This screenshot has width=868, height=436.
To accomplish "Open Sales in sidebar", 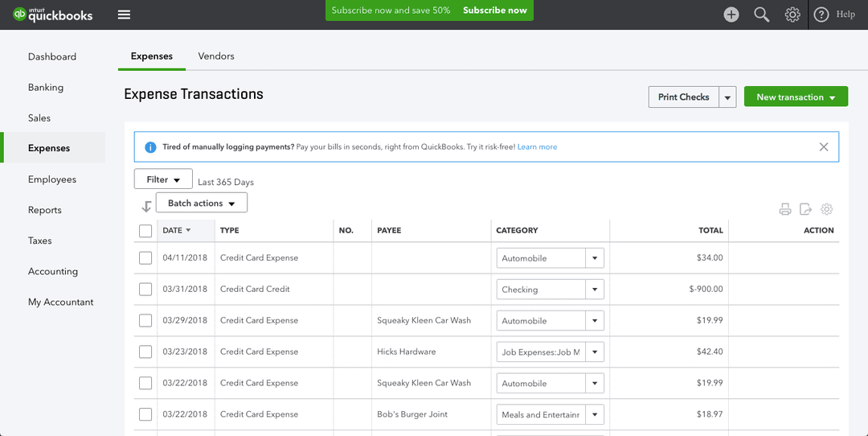I will coord(39,118).
